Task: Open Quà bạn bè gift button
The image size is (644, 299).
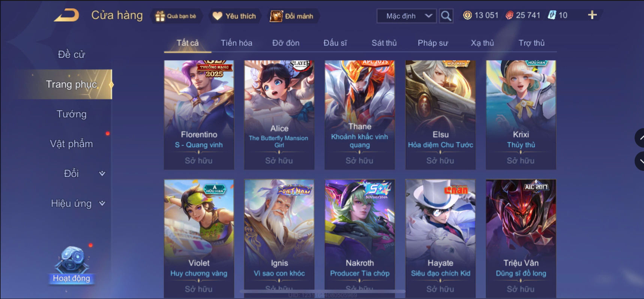Action: point(176,16)
